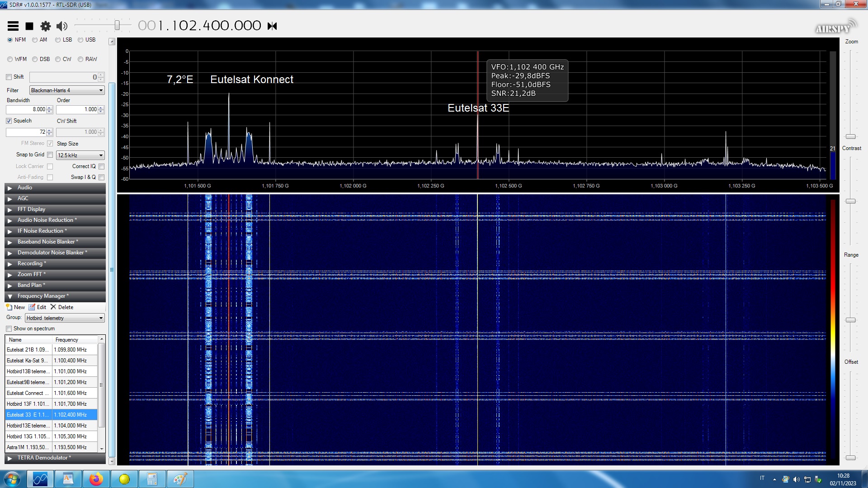Open the configuration gear icon
Screen dimensions: 868x488
coord(46,26)
